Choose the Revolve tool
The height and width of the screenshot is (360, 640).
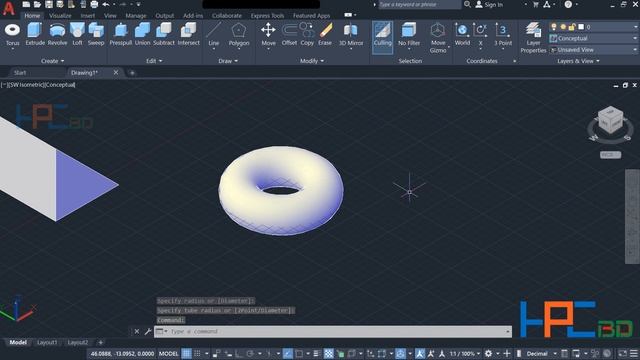coord(57,34)
